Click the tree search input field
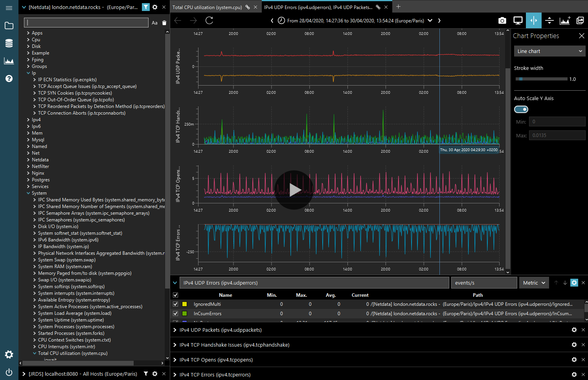Image resolution: width=588 pixels, height=380 pixels. (x=86, y=22)
